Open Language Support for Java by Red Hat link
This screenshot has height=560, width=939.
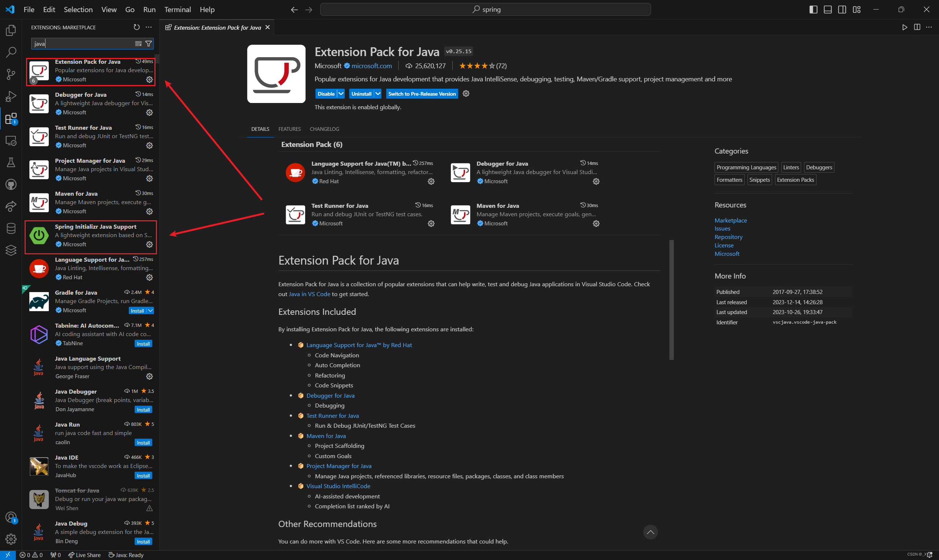359,345
